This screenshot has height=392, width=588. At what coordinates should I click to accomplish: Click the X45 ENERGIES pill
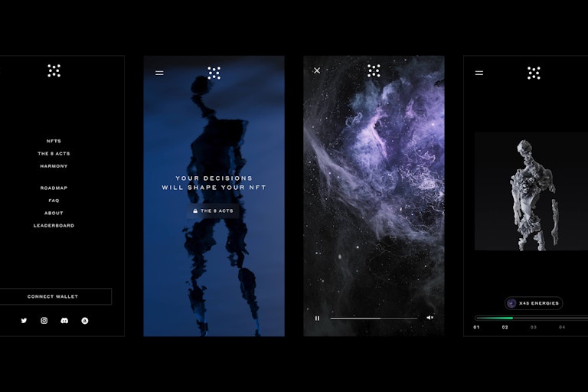pyautogui.click(x=533, y=303)
